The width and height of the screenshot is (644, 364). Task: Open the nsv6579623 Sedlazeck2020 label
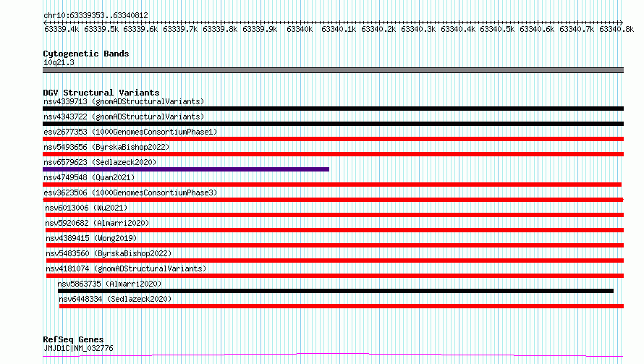point(100,162)
